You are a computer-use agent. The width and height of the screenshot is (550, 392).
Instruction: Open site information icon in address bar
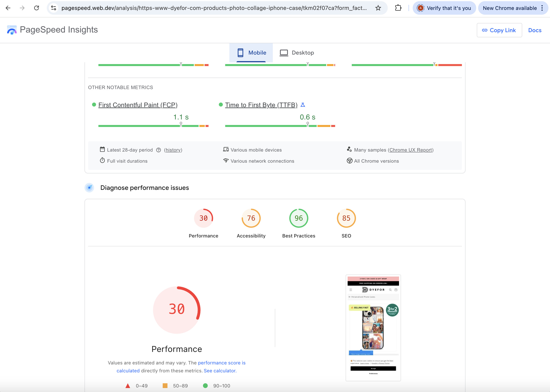(54, 8)
